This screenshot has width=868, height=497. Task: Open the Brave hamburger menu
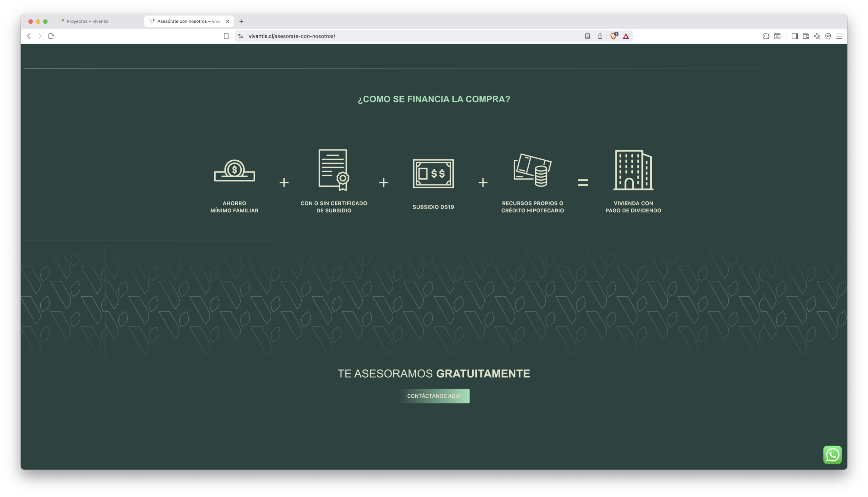click(839, 36)
